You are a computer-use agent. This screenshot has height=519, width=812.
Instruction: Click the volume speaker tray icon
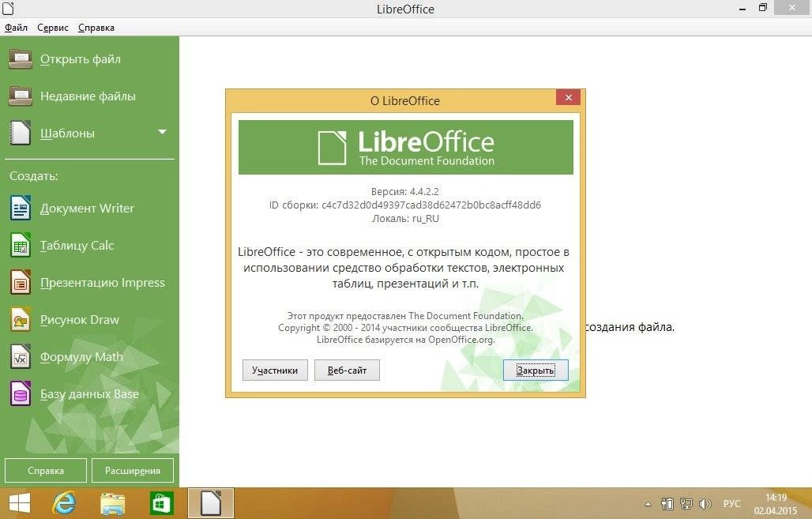coord(705,504)
